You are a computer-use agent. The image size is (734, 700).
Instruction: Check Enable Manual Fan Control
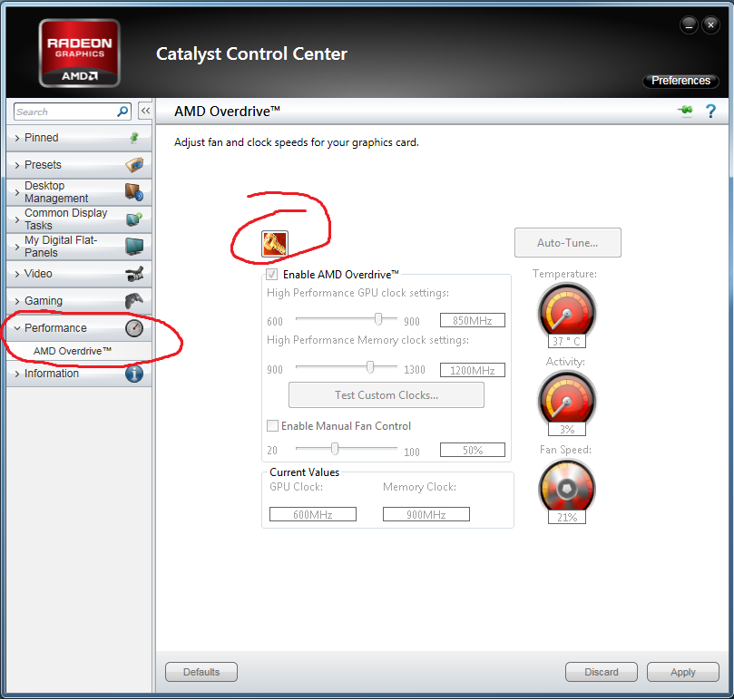click(x=272, y=426)
